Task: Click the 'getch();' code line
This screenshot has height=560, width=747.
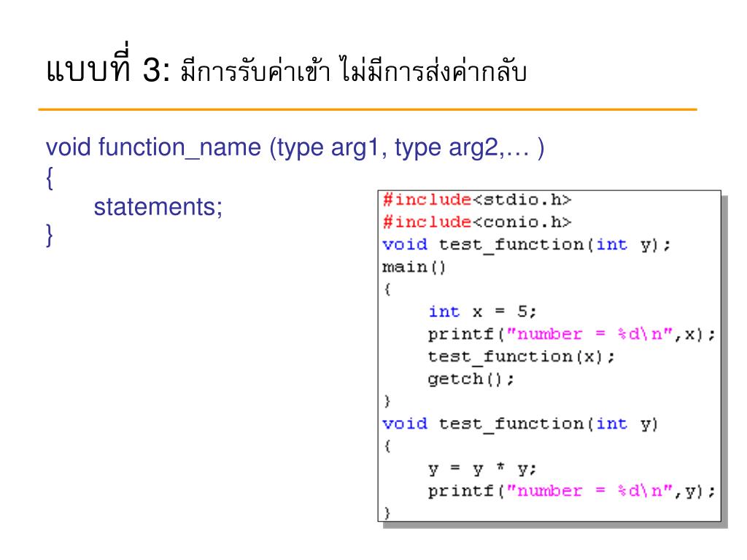Action: 471,379
